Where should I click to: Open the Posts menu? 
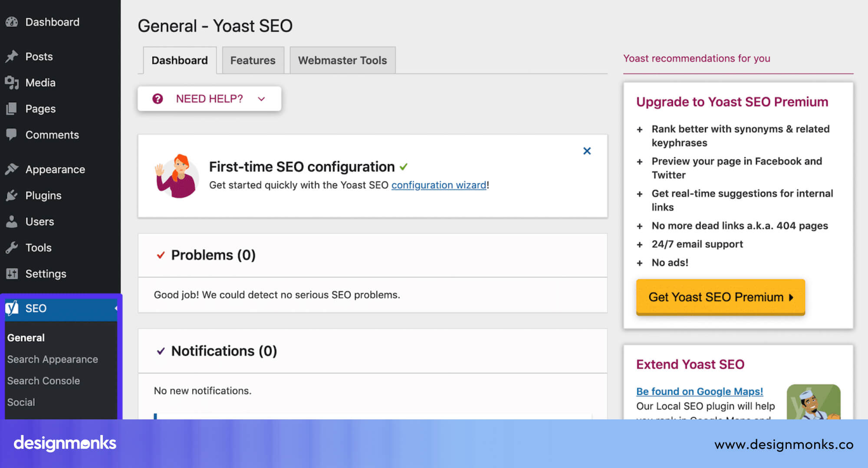coord(39,56)
